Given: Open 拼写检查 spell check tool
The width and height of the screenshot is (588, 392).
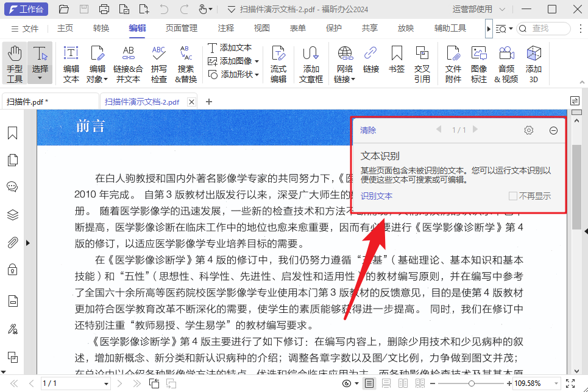Looking at the screenshot, I should click(x=158, y=61).
